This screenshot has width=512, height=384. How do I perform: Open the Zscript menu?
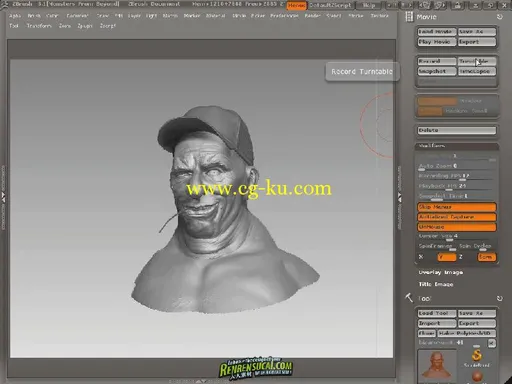coord(108,26)
